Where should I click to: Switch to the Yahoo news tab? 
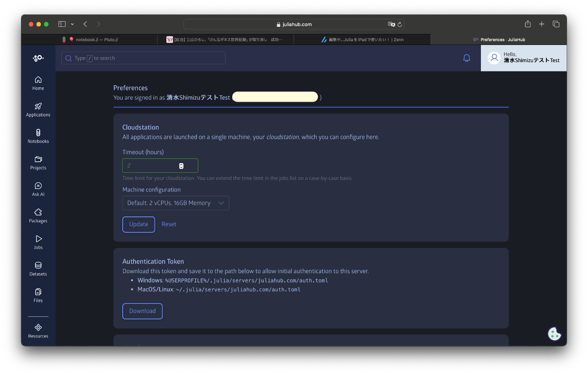point(226,40)
